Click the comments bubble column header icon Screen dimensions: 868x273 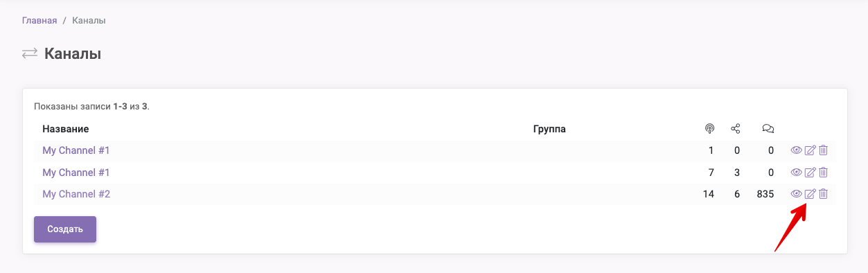768,129
